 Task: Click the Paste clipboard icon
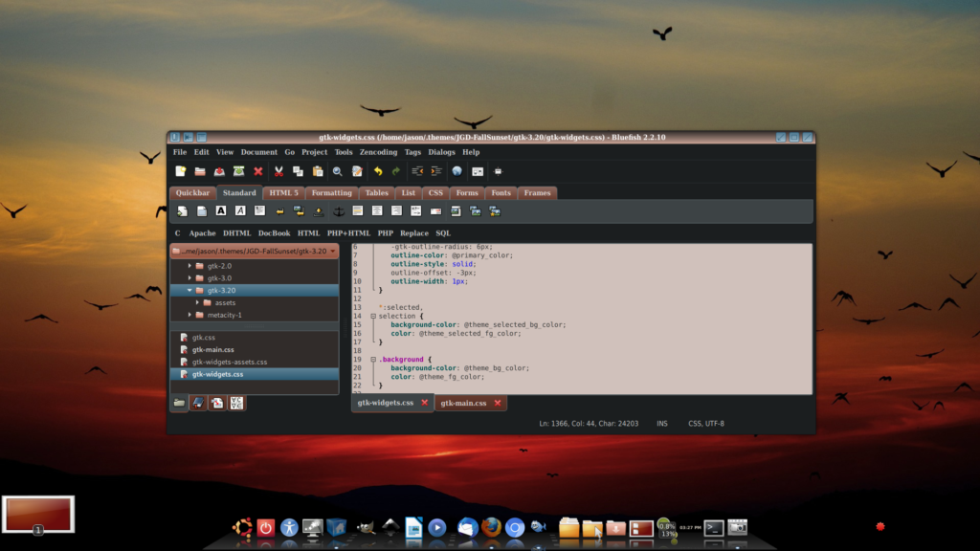[318, 171]
